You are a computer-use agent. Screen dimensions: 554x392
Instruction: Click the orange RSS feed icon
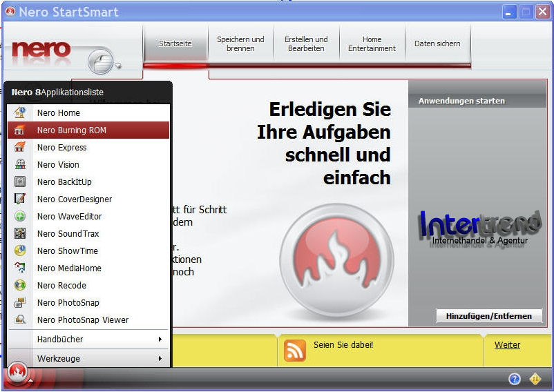(295, 350)
